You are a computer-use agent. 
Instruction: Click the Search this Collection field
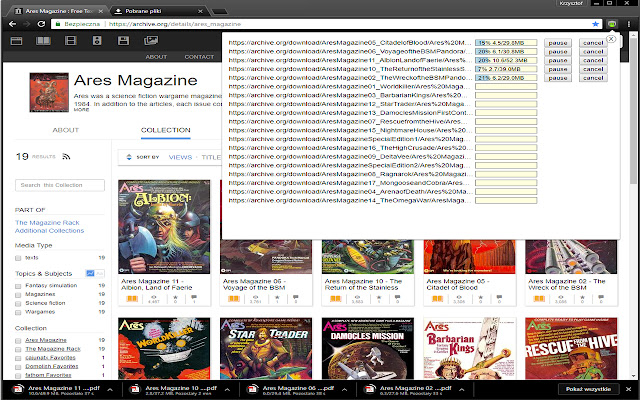(60, 185)
